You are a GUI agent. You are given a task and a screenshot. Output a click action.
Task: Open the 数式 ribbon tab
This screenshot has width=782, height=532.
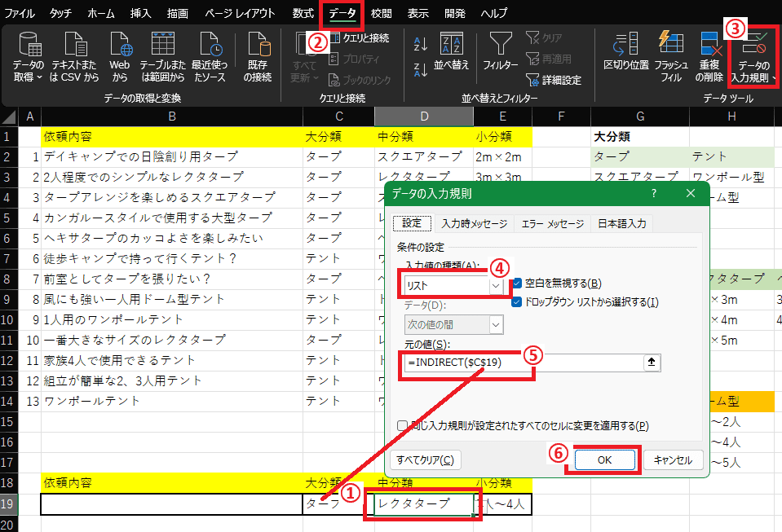point(303,13)
